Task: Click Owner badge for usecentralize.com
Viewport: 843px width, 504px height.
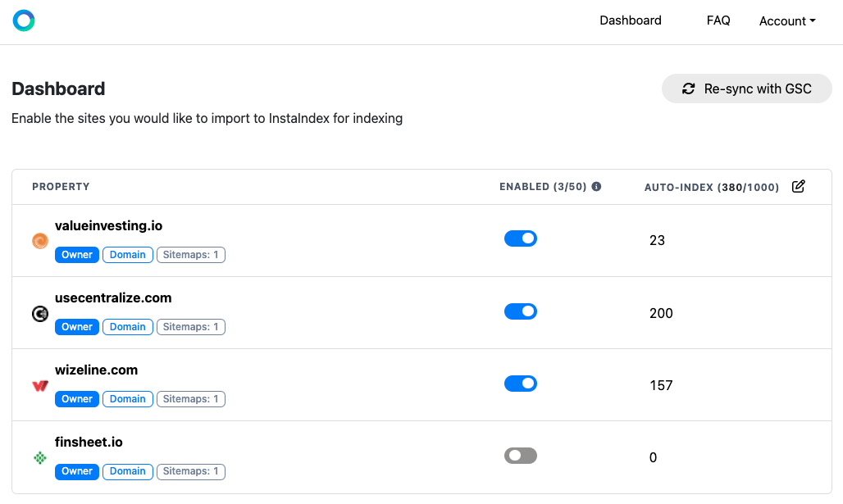Action: [77, 327]
